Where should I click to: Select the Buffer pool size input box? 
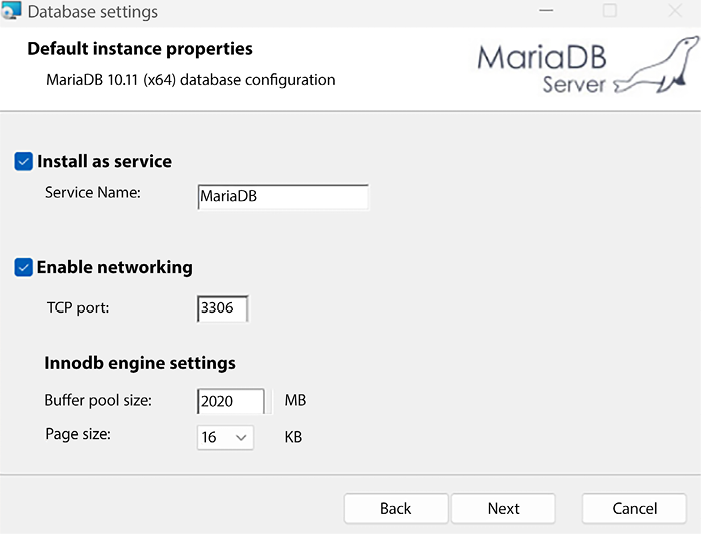point(231,402)
